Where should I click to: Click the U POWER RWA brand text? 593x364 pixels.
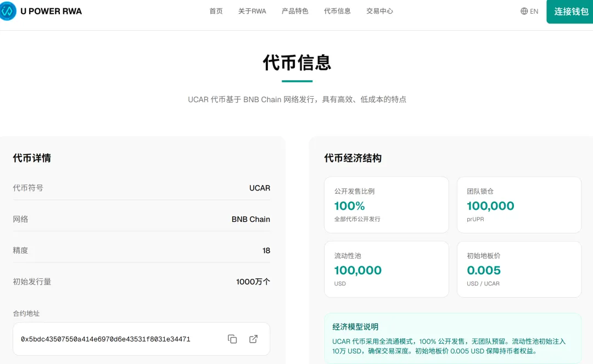51,12
